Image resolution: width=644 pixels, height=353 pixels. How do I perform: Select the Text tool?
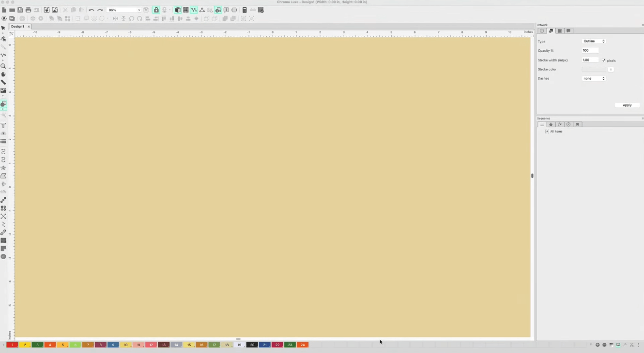[x=3, y=125]
